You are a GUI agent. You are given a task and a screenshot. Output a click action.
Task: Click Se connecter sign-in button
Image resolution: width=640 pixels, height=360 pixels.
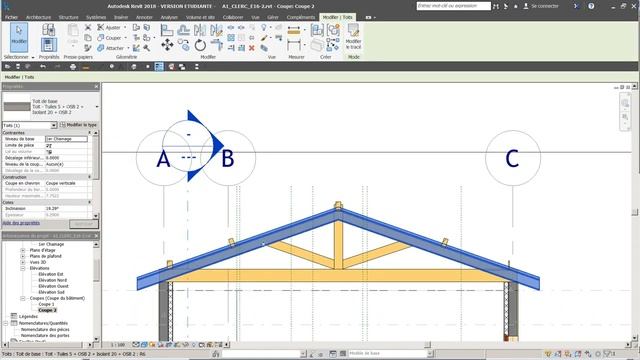(541, 6)
